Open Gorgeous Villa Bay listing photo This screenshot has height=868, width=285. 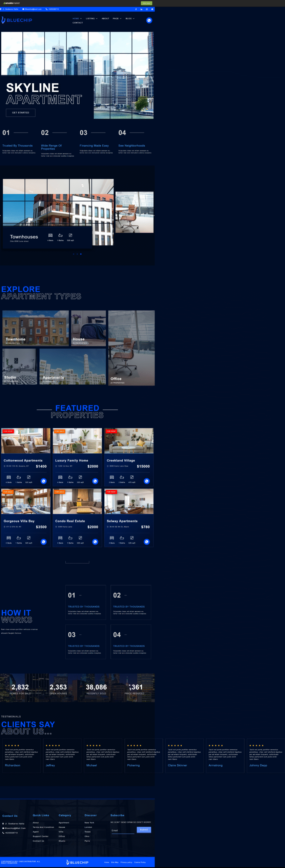click(26, 501)
